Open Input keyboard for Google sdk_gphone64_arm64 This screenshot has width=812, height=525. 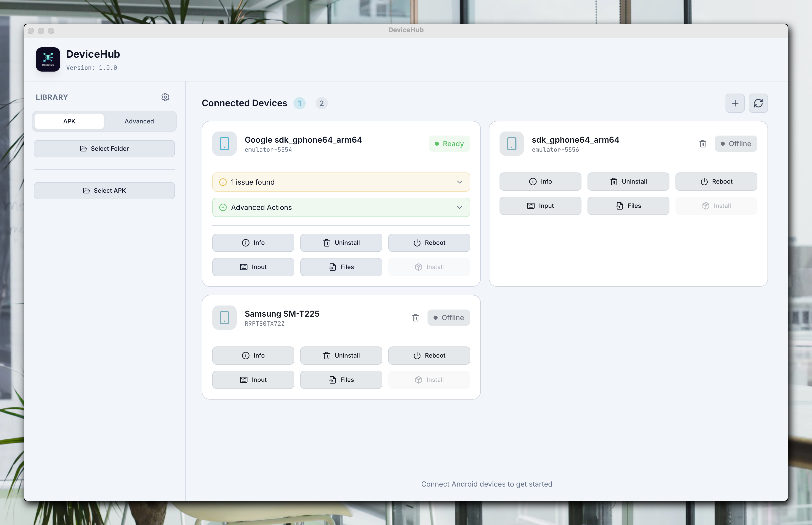click(253, 267)
